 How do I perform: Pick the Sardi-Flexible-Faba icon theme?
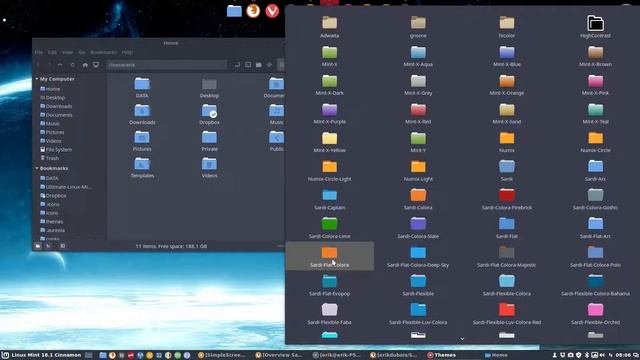[x=329, y=313]
